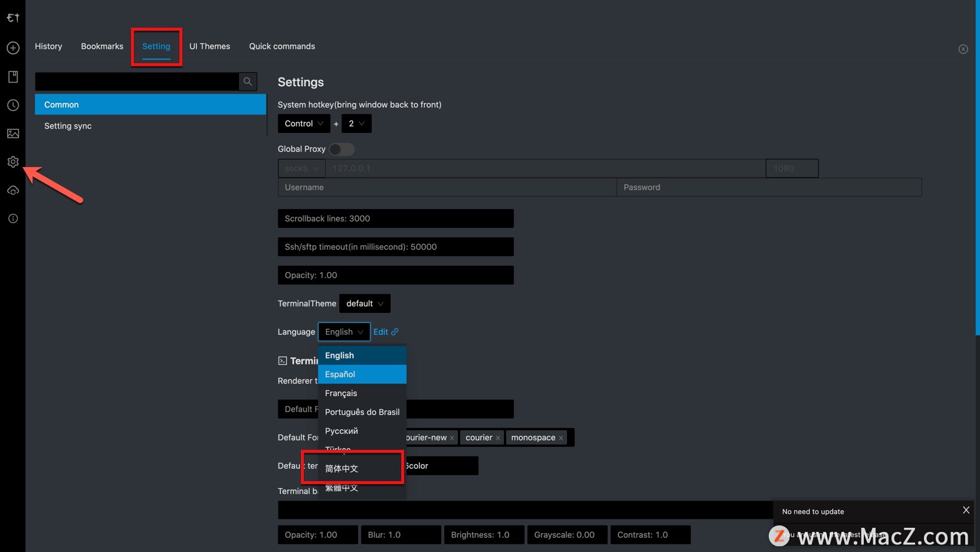Viewport: 980px width, 552px height.
Task: Edit the Blur: 1.0 field
Action: click(401, 535)
